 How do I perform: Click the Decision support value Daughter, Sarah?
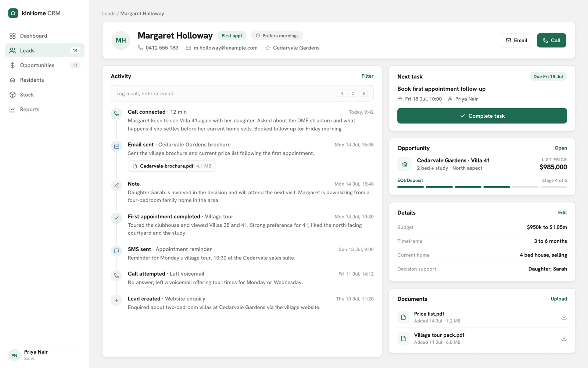coord(548,269)
